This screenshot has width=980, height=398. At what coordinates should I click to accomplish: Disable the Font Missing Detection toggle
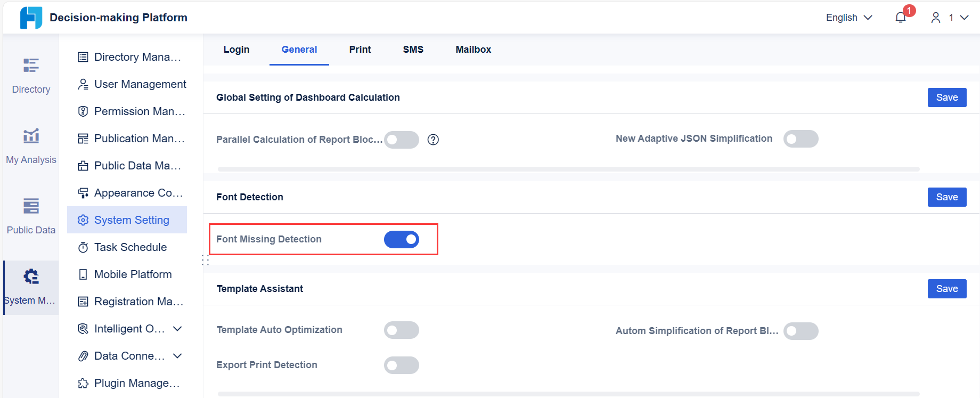pyautogui.click(x=402, y=239)
